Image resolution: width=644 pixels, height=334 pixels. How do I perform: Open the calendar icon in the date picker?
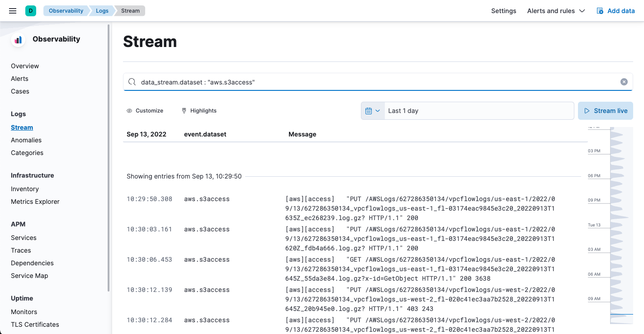[x=369, y=110]
